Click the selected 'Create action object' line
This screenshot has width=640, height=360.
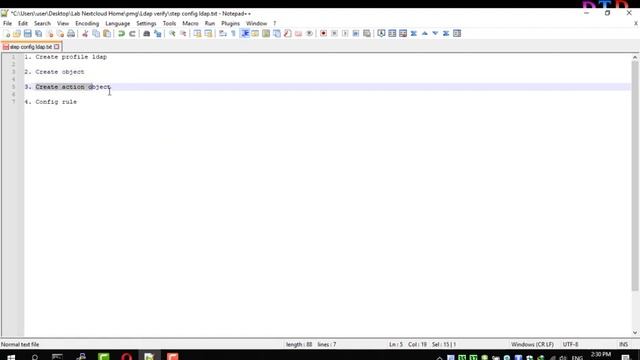tap(73, 87)
